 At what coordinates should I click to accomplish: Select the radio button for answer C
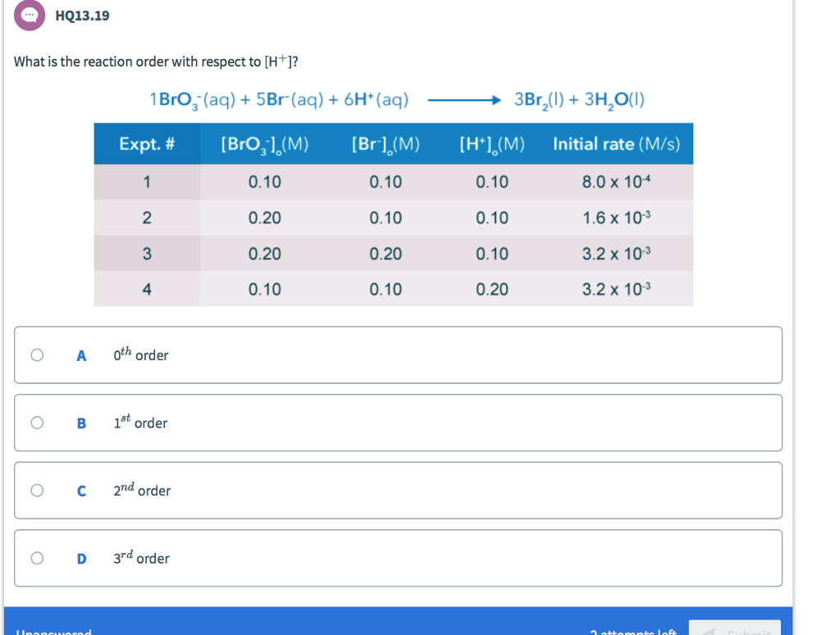[37, 490]
